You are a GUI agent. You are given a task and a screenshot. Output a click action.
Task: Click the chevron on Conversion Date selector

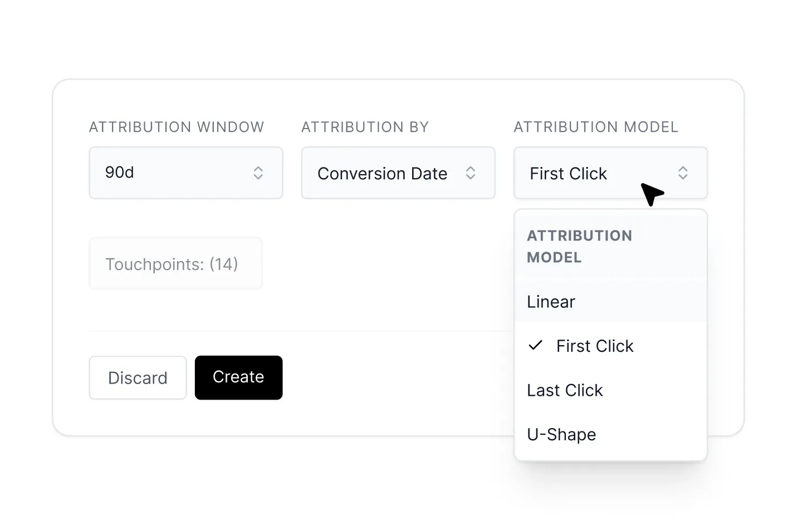click(471, 173)
